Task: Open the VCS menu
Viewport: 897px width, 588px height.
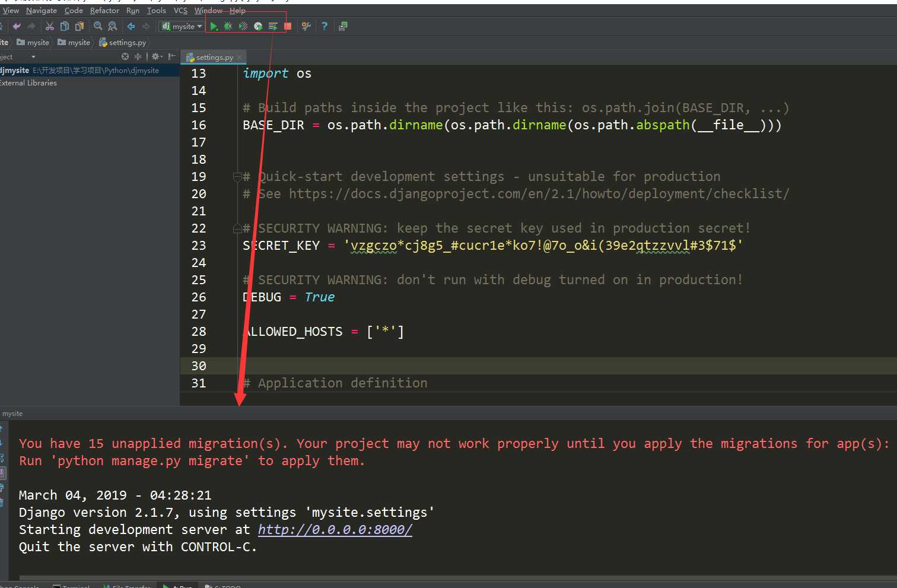Action: 180,11
